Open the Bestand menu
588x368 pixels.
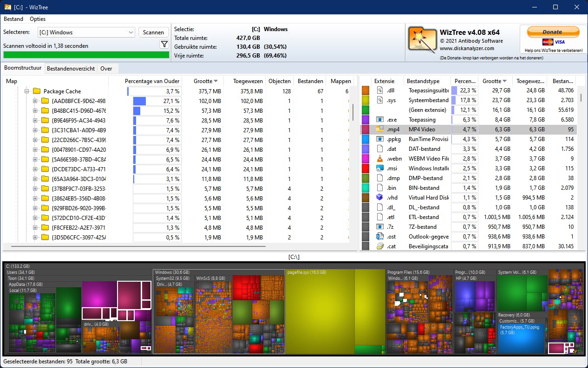(13, 19)
